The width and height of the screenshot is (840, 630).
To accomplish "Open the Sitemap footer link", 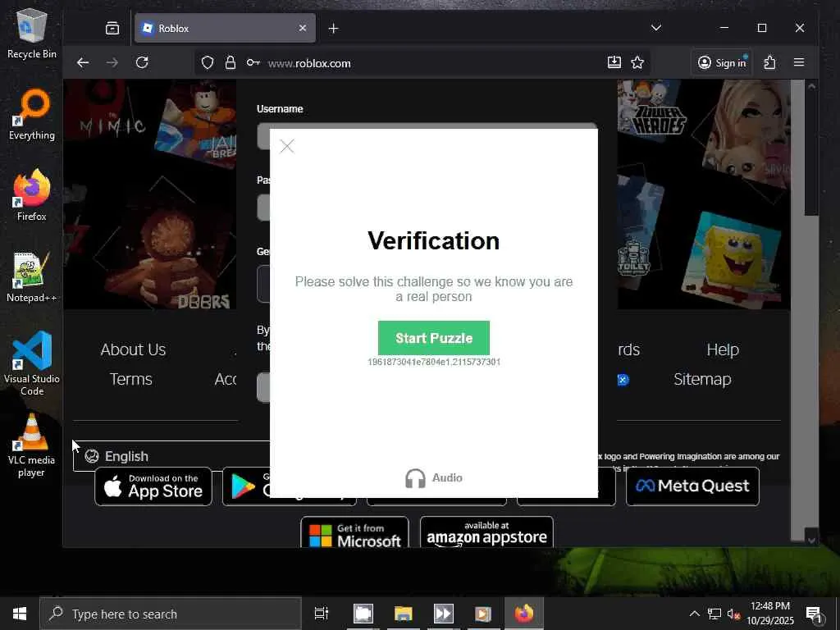I will [702, 379].
